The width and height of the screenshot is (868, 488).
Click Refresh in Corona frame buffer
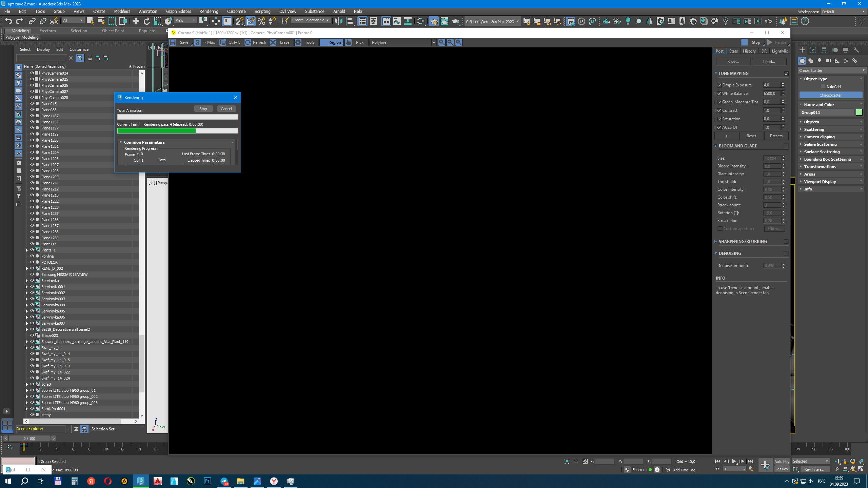(x=256, y=42)
